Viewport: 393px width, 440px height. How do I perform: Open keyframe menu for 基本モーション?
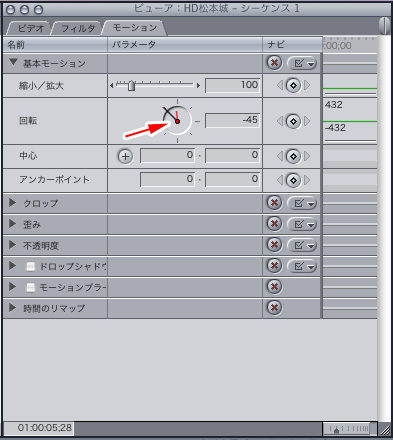coord(302,63)
